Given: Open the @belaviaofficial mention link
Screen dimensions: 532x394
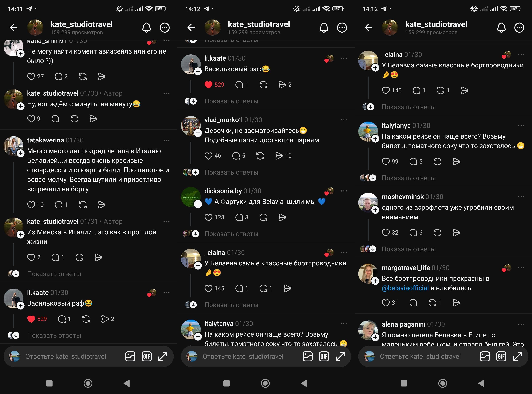Looking at the screenshot, I should pos(405,288).
